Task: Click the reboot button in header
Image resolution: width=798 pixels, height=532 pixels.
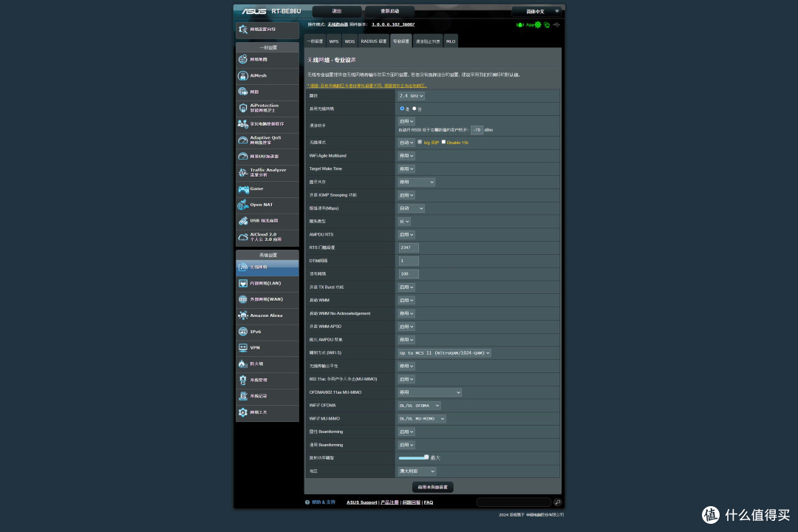Action: click(x=390, y=11)
